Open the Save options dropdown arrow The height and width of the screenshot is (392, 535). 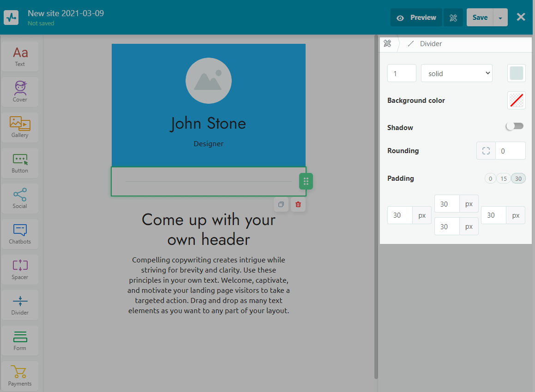coord(500,18)
